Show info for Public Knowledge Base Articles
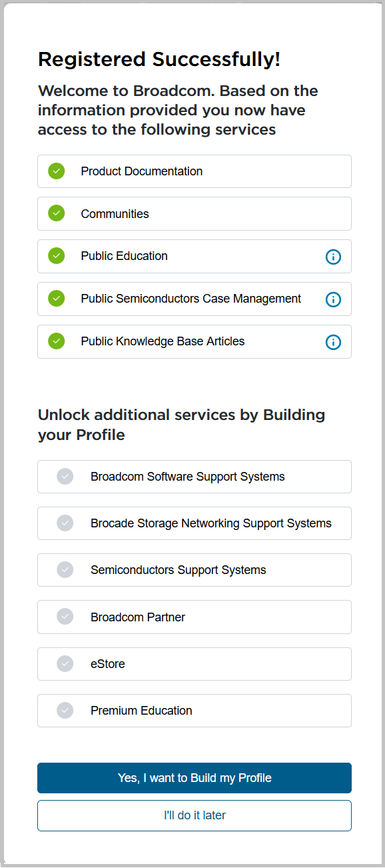 pyautogui.click(x=333, y=342)
